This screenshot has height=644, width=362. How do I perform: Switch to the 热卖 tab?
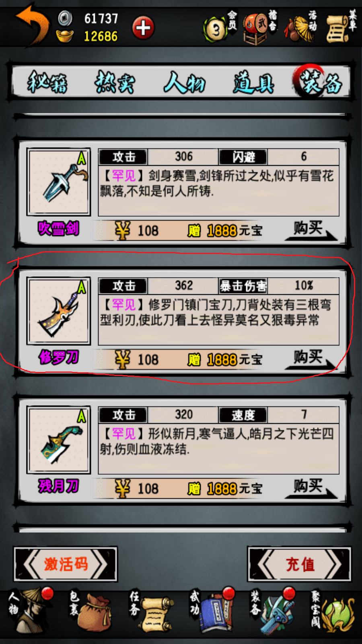coord(115,83)
